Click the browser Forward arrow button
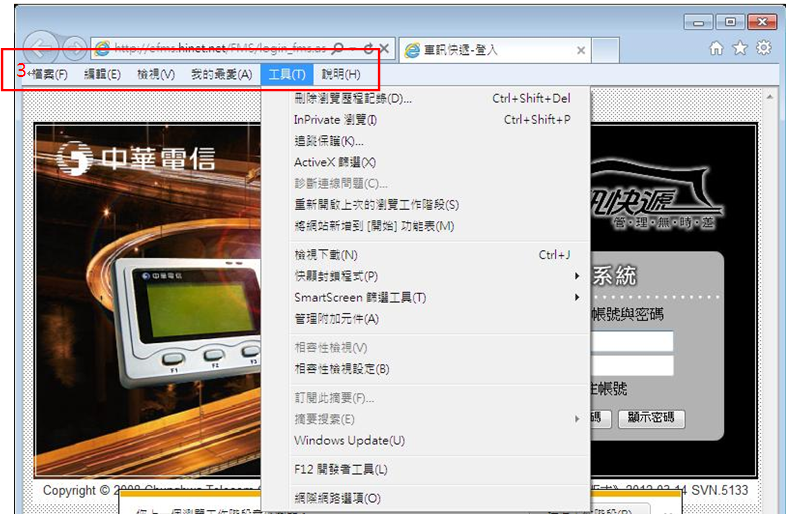The image size is (786, 514). [75, 49]
